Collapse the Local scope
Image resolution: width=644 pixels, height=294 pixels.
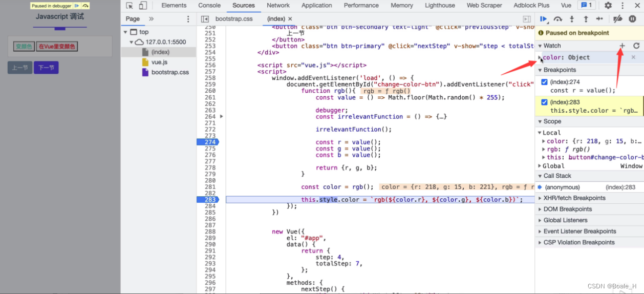point(540,133)
